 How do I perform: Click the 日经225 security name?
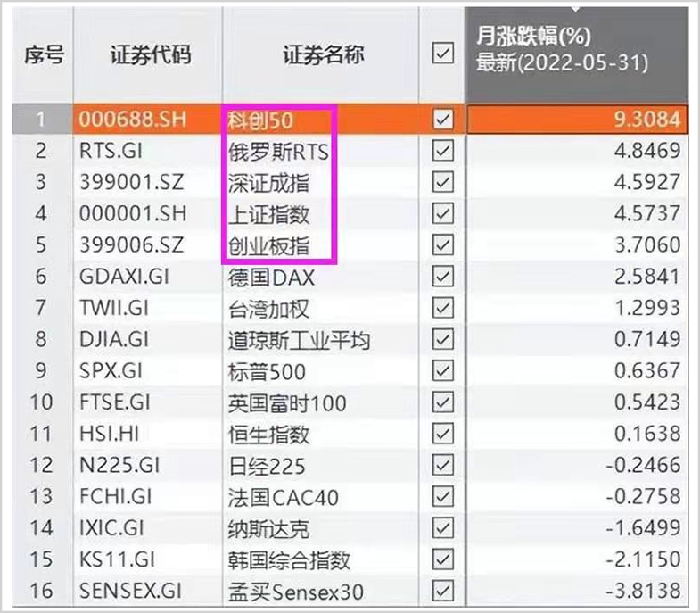click(267, 466)
